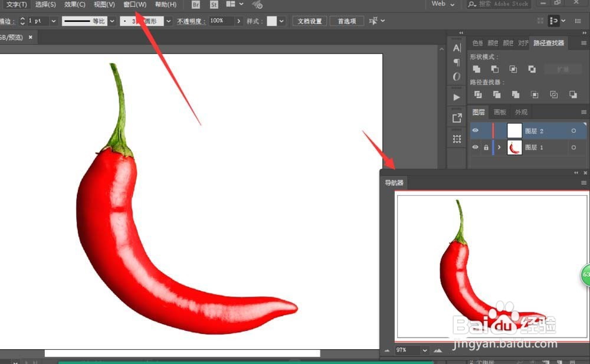
Task: Click the target circle of 图层 1
Action: (x=573, y=147)
